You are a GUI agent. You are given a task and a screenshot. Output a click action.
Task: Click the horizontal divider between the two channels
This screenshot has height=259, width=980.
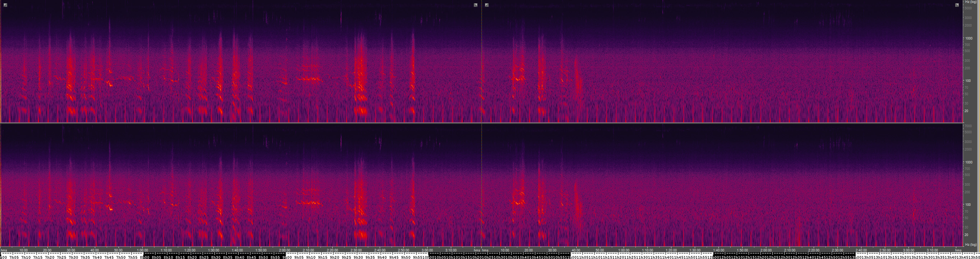coord(481,123)
